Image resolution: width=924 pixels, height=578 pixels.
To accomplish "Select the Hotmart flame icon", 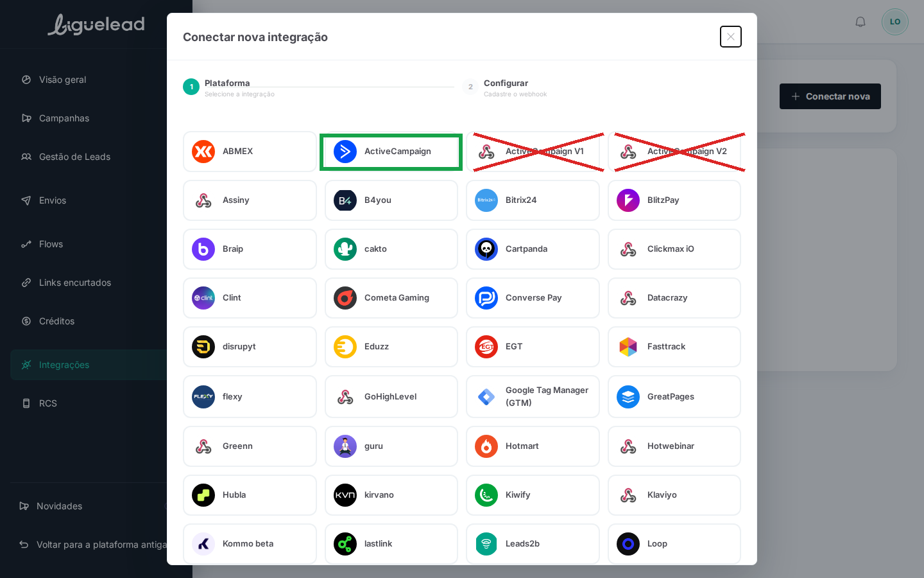I will click(486, 446).
